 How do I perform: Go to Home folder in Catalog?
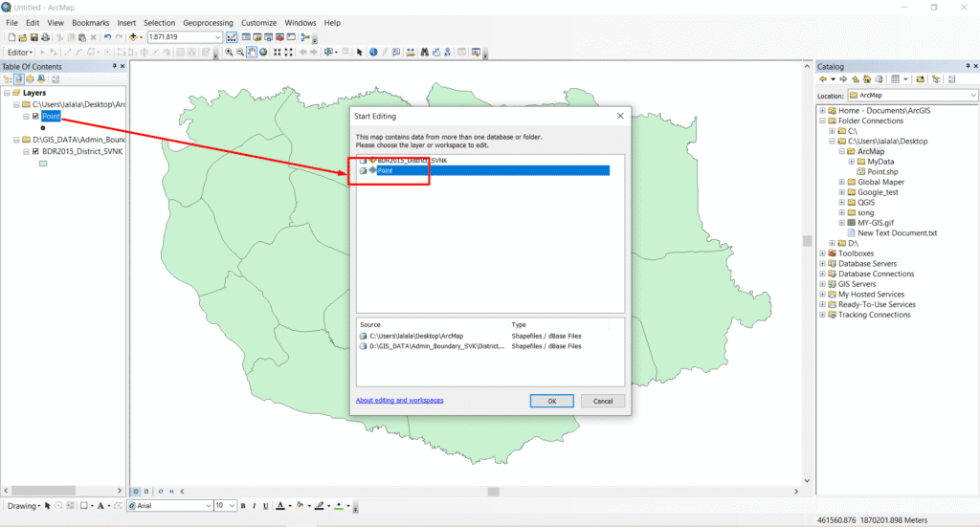867,79
